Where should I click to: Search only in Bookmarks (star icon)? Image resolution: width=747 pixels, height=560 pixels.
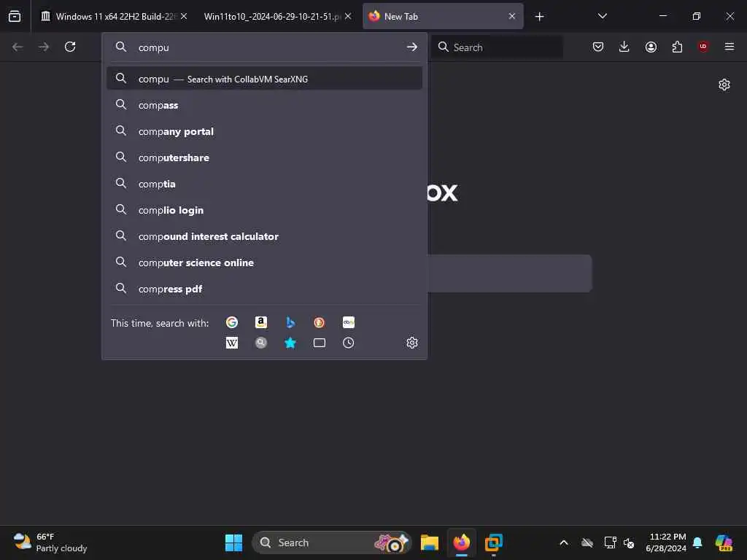[x=290, y=343]
